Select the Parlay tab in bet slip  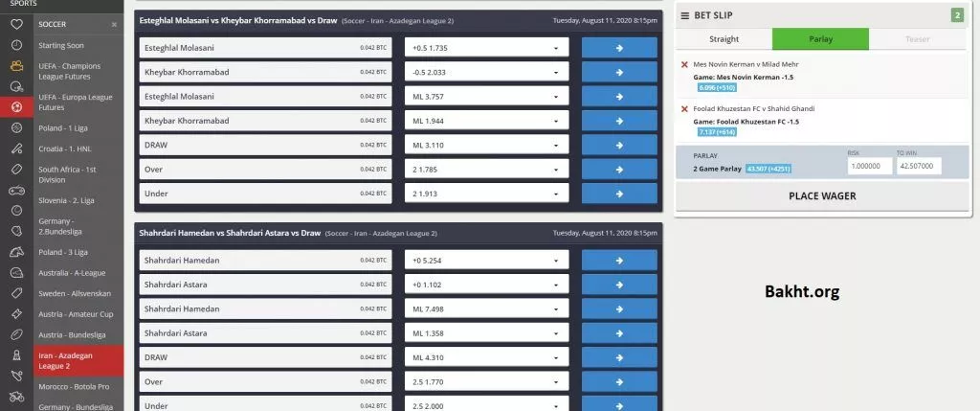820,39
